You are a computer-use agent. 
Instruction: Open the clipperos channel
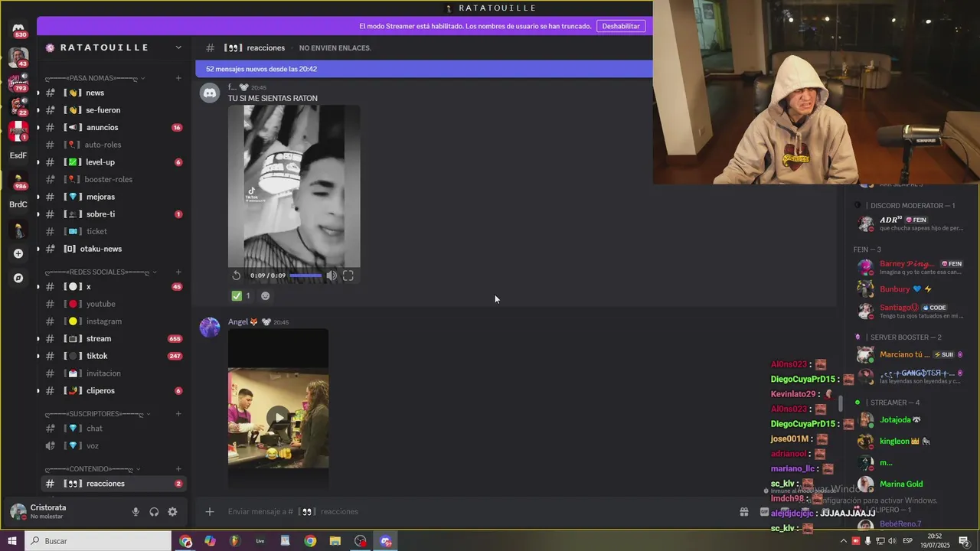coord(113,391)
